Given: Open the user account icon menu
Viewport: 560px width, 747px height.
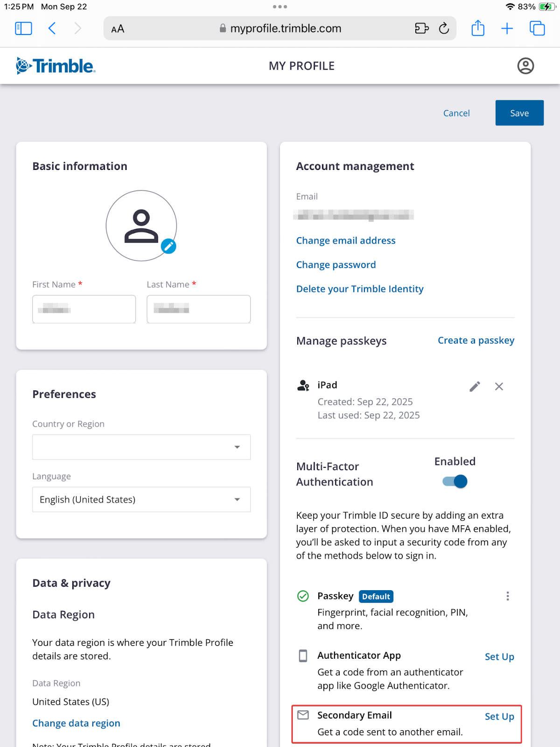Looking at the screenshot, I should (x=525, y=66).
